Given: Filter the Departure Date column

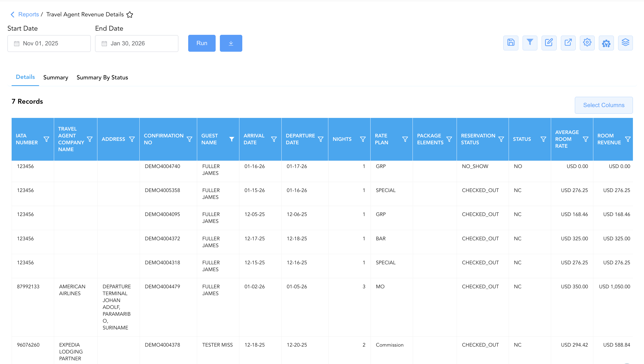Looking at the screenshot, I should pyautogui.click(x=321, y=139).
